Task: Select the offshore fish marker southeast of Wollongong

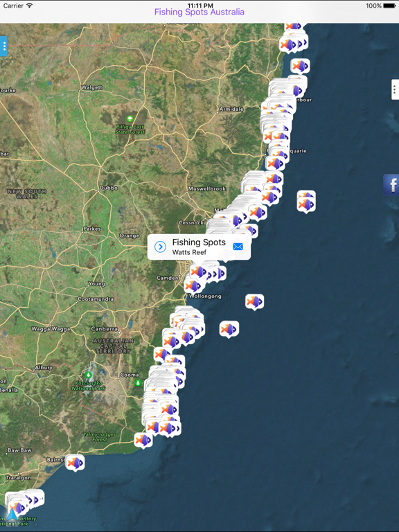Action: [x=229, y=329]
